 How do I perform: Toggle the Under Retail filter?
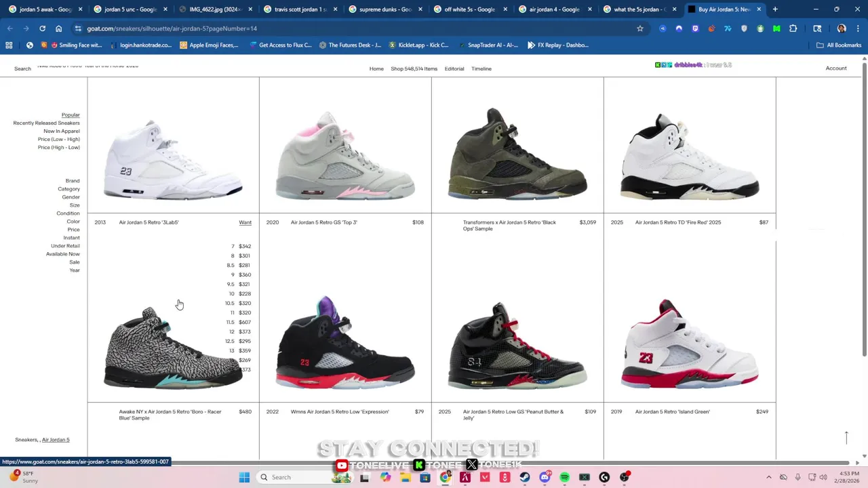(65, 246)
